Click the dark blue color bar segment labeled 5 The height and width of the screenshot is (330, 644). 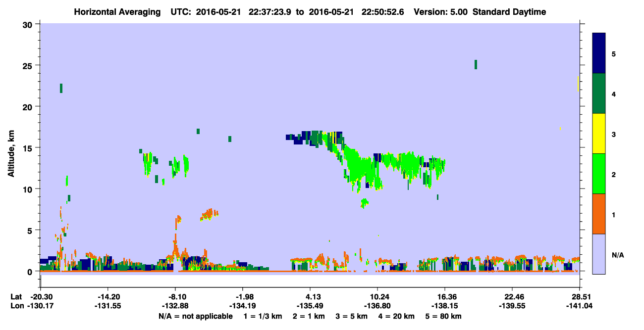click(599, 53)
